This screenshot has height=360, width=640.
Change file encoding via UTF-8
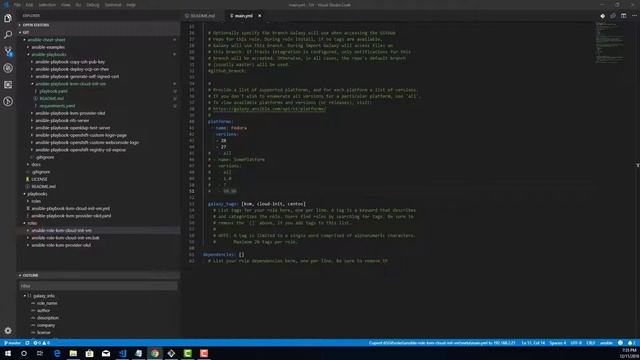tap(576, 343)
